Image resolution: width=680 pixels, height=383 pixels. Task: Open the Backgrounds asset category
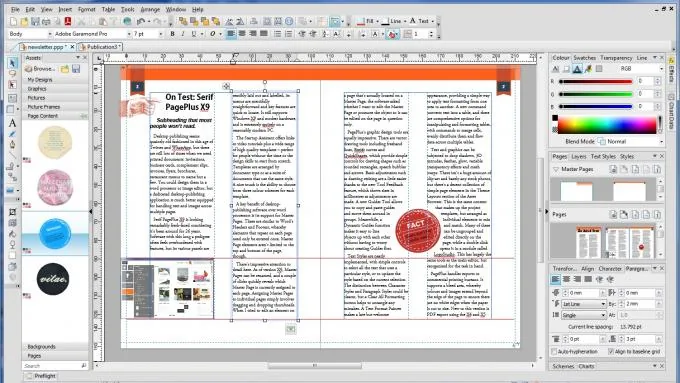click(x=55, y=347)
